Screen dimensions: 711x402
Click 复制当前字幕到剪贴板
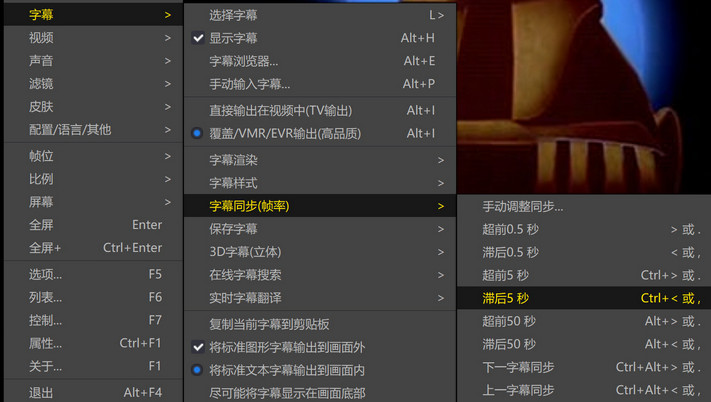pos(320,325)
